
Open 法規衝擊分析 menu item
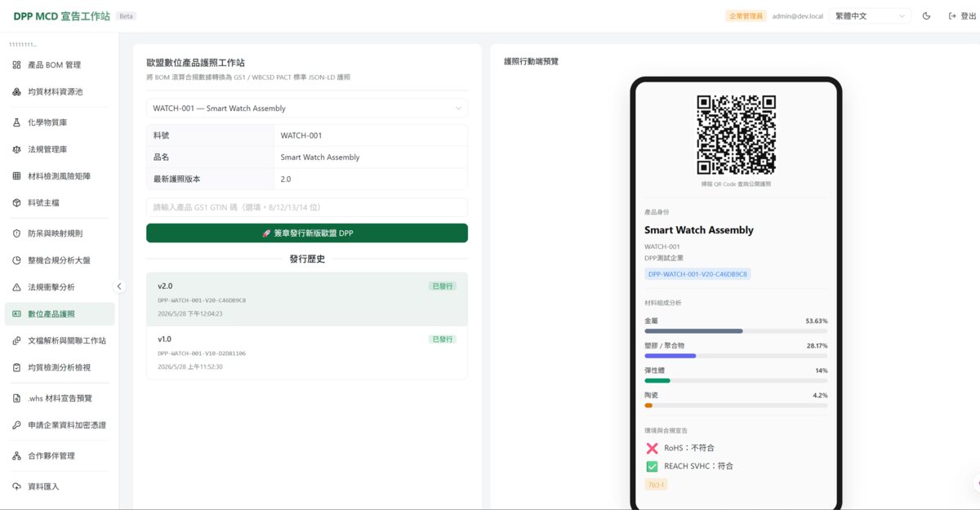click(x=60, y=287)
